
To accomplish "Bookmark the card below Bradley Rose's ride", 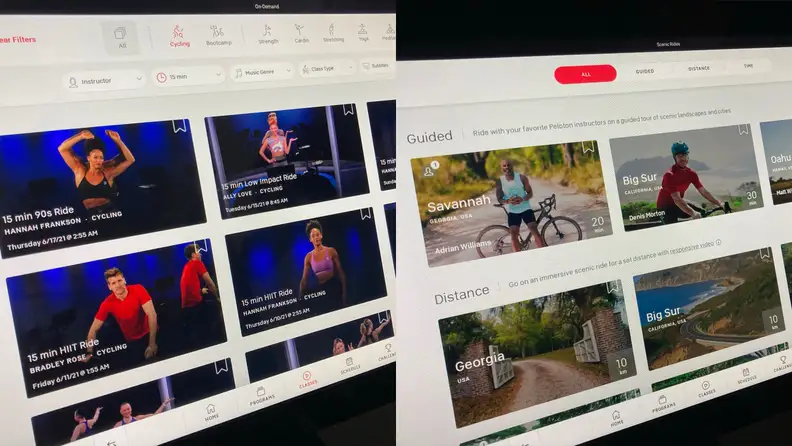I will (221, 366).
